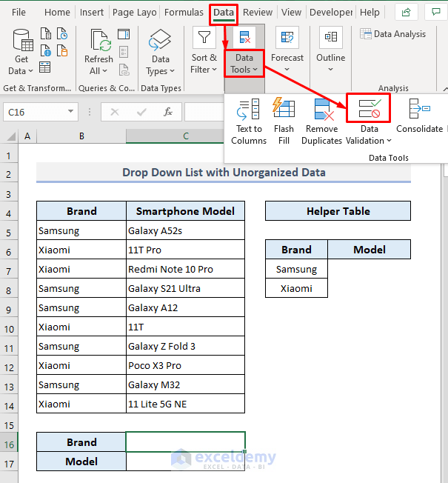Click Remove Duplicates
The width and height of the screenshot is (448, 483).
pyautogui.click(x=322, y=121)
